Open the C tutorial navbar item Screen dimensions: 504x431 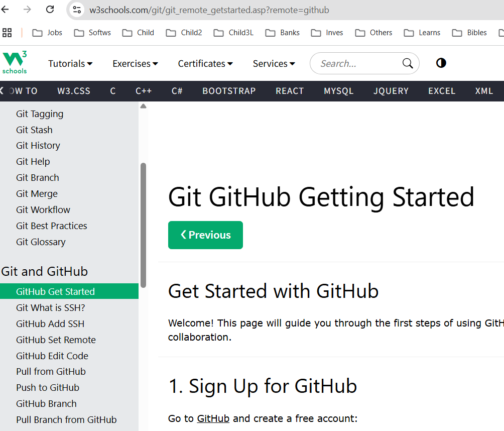click(113, 91)
